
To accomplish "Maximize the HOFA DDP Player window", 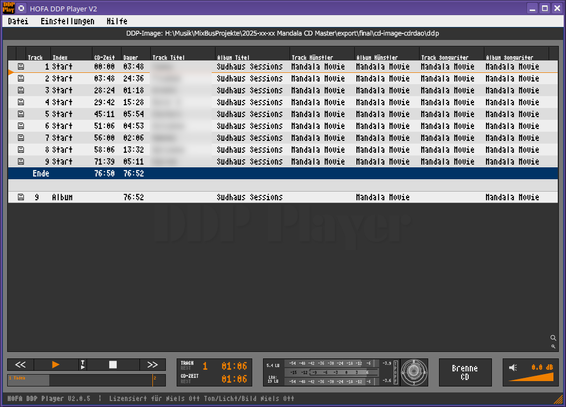I will coord(545,8).
